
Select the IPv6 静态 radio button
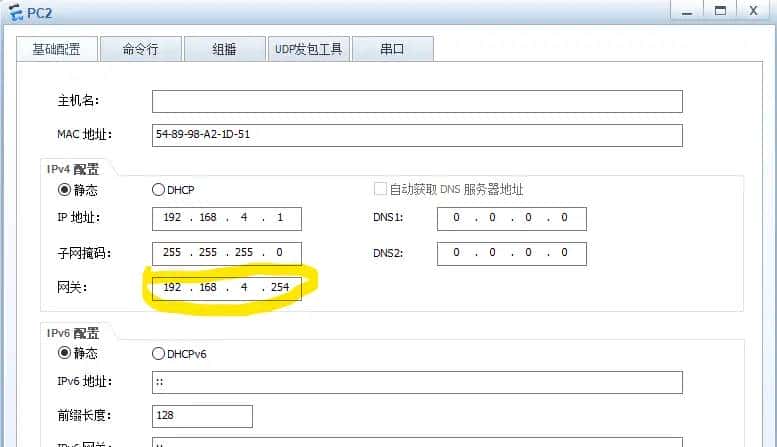tap(64, 353)
